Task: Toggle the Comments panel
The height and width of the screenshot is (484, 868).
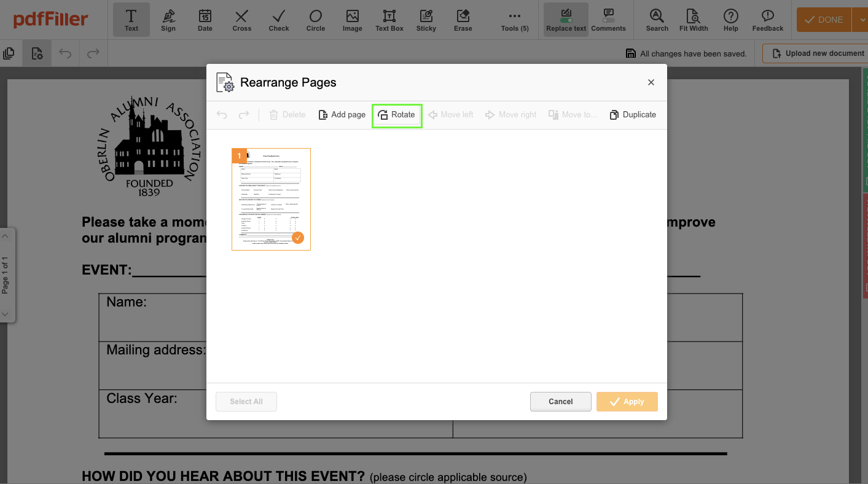Action: (608, 19)
